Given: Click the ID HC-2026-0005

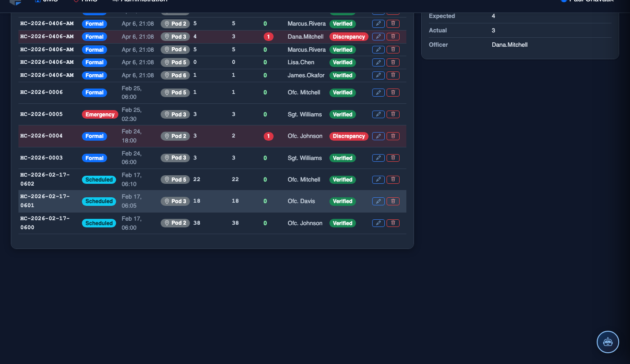Looking at the screenshot, I should coord(41,114).
